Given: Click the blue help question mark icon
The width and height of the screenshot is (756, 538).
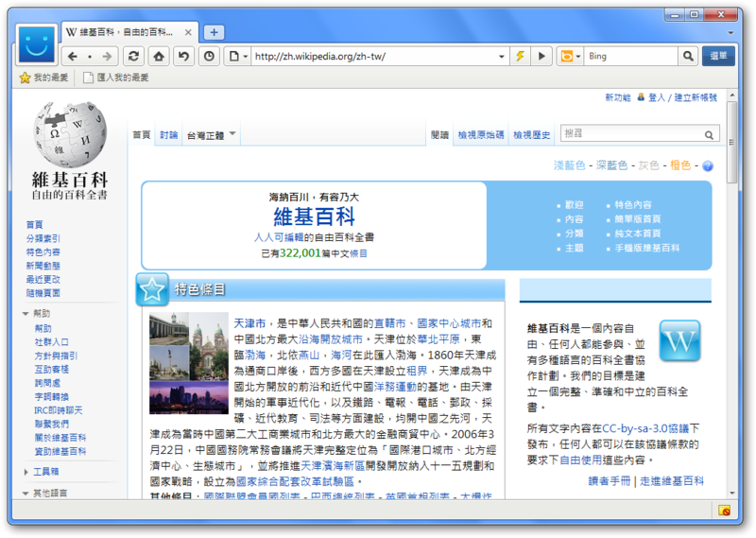Looking at the screenshot, I should [707, 166].
